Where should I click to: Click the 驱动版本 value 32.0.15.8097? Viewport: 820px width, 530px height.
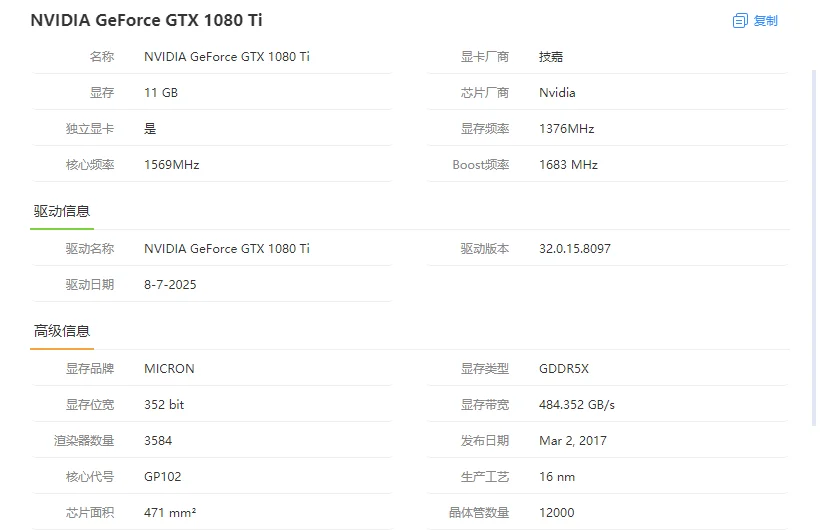[x=575, y=249]
